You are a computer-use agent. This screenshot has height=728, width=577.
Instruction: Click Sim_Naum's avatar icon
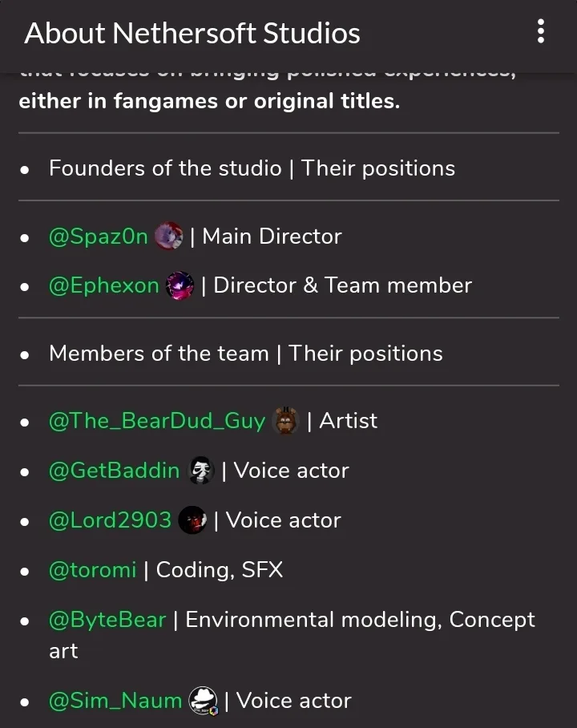[x=203, y=701]
